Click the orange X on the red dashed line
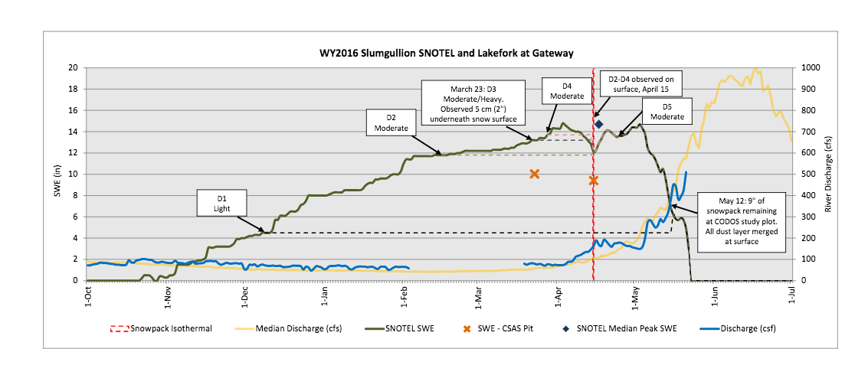 (594, 181)
